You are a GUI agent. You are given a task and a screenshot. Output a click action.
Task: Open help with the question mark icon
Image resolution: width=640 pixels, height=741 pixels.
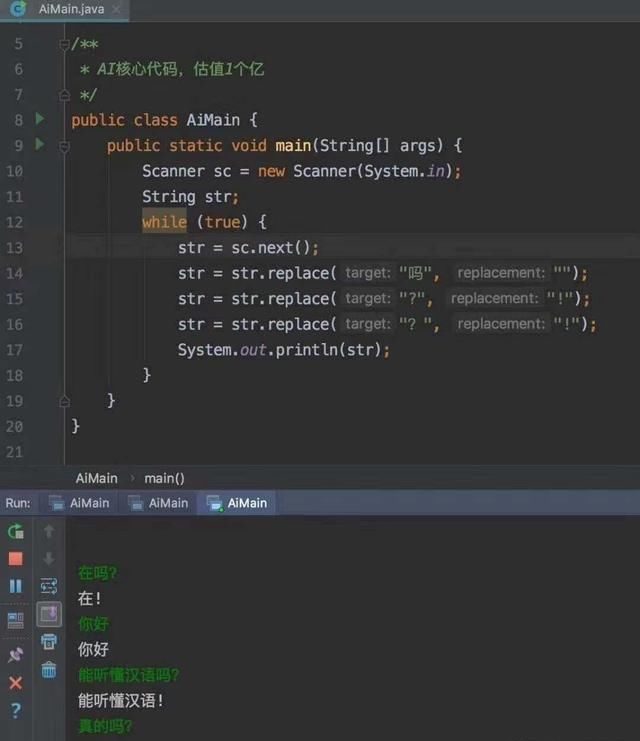pyautogui.click(x=15, y=711)
